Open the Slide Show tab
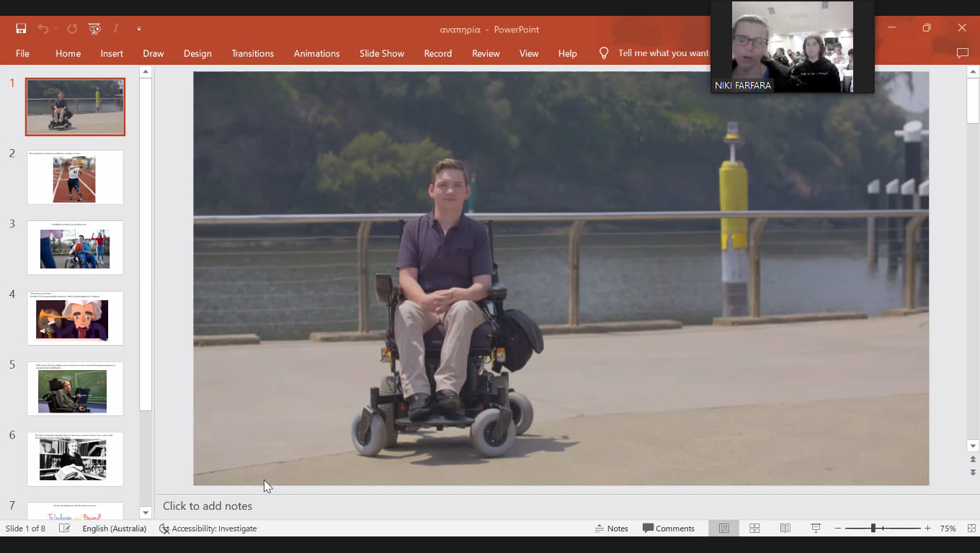Viewport: 980px width, 553px height. tap(381, 53)
